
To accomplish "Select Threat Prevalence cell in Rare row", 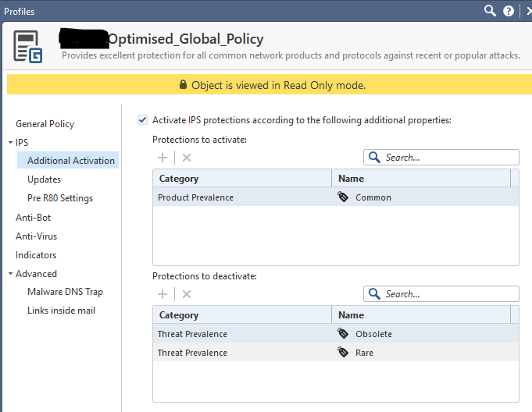I will [x=192, y=353].
